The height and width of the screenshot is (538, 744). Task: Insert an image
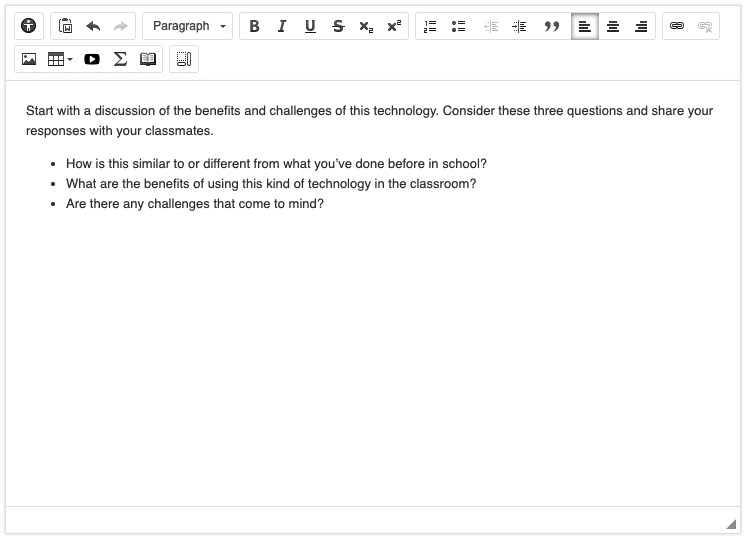29,59
